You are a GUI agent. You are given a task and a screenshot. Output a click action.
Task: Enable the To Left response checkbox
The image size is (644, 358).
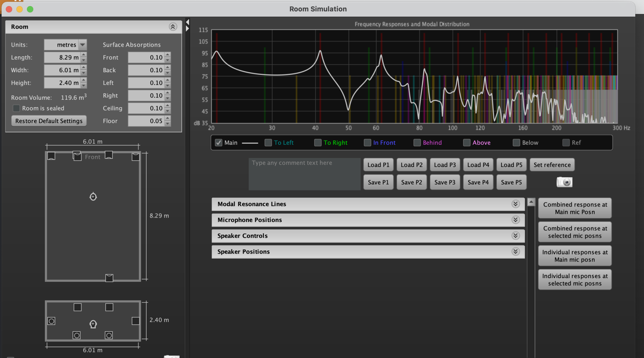pos(268,143)
